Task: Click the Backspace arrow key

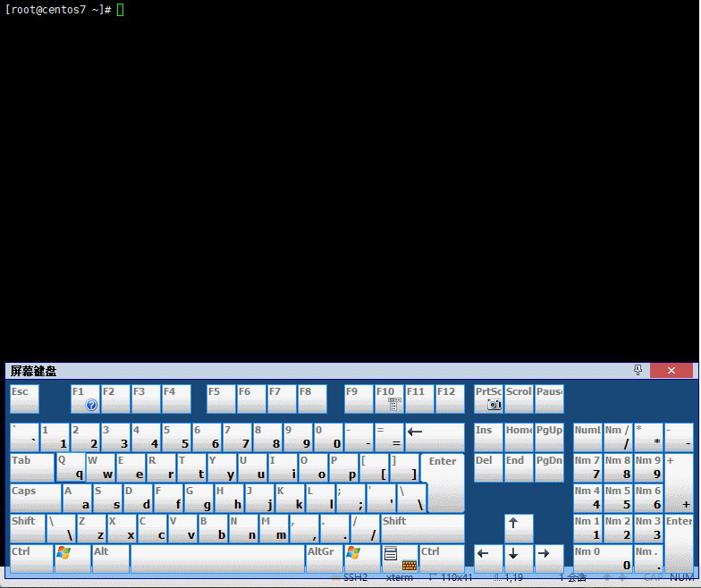Action: 435,438
